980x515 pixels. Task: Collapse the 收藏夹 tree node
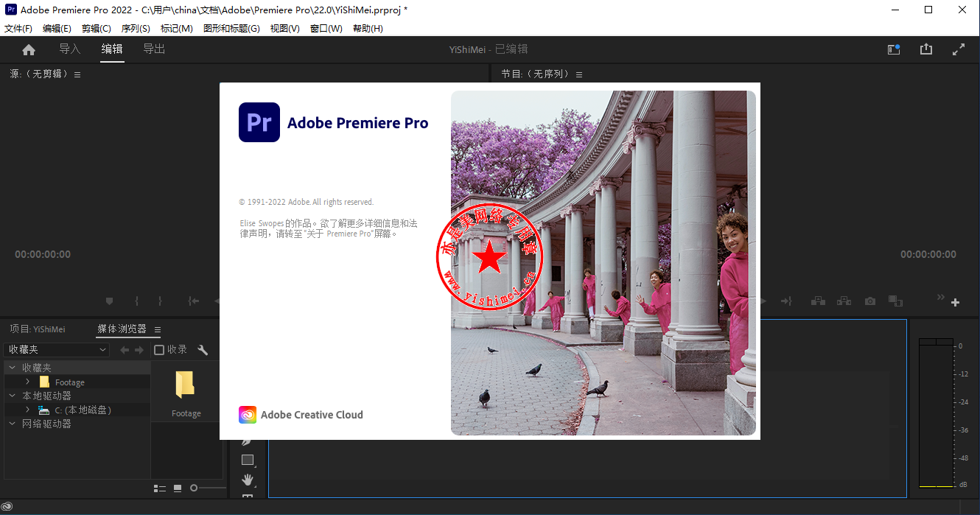tap(12, 367)
